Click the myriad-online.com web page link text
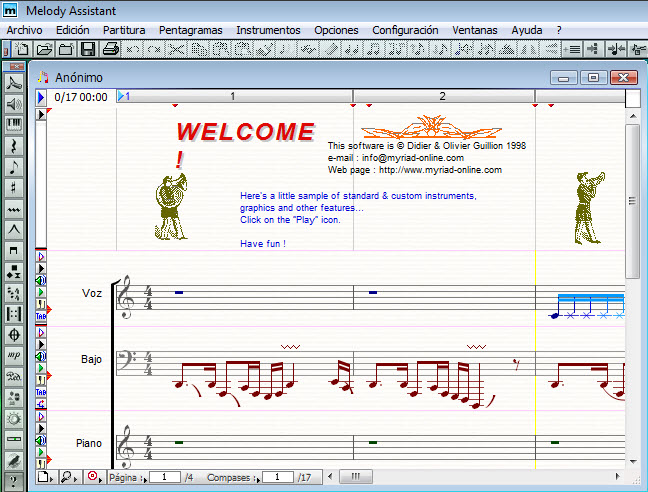The height and width of the screenshot is (492, 648). [x=440, y=170]
